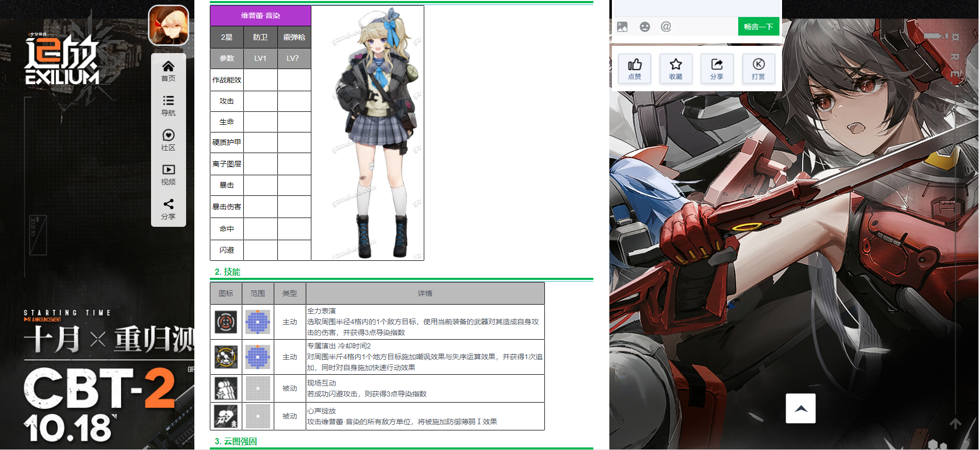Open the 导航 navigation list
980x450 pixels.
tap(168, 106)
